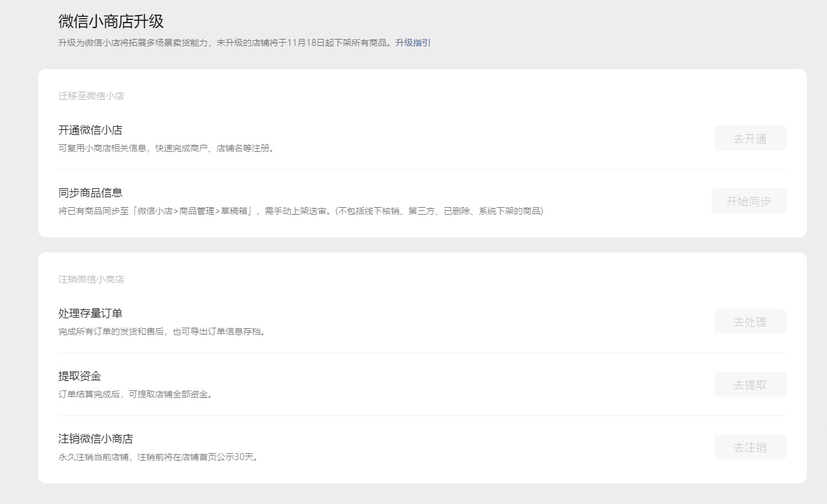Click the 去处理 button

point(750,321)
